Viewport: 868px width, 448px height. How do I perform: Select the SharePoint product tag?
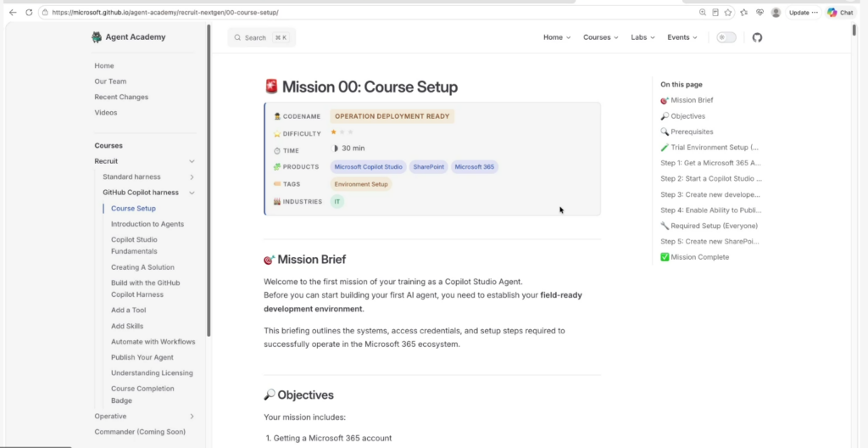point(428,167)
